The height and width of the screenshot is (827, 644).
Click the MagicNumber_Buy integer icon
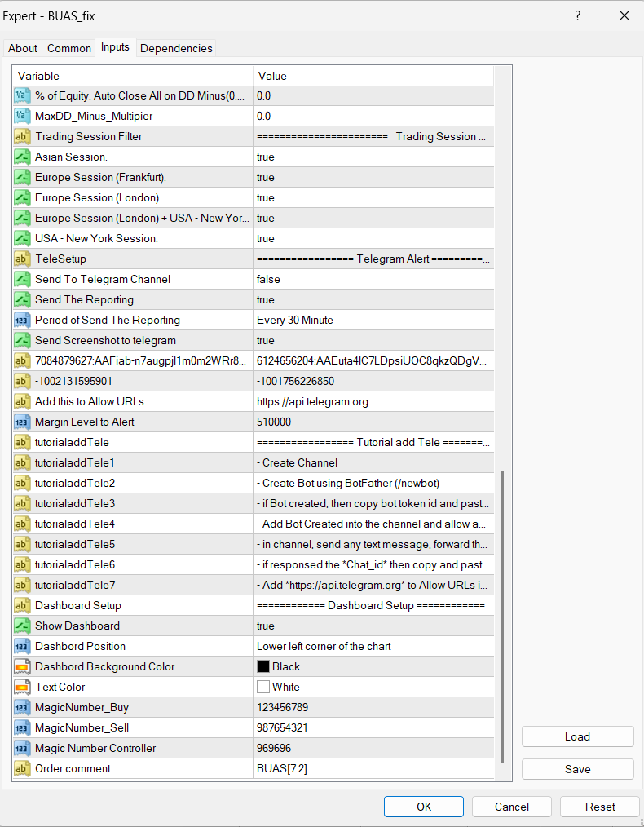[x=23, y=707]
